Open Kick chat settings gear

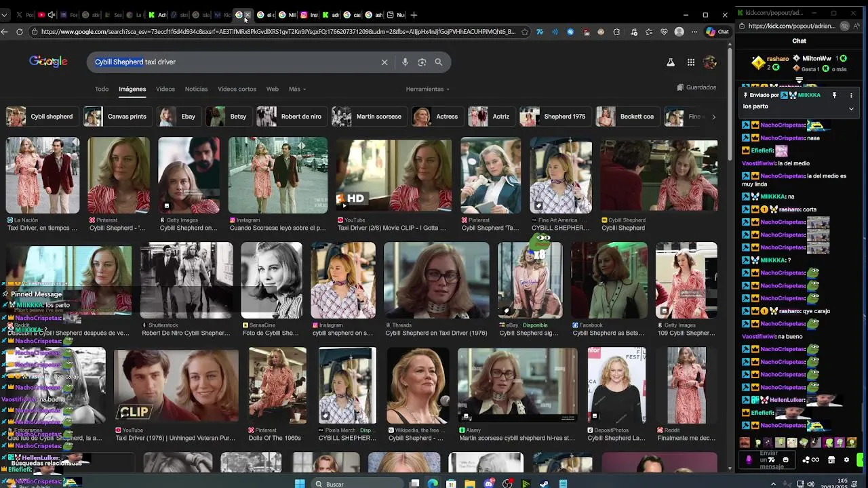(846, 460)
